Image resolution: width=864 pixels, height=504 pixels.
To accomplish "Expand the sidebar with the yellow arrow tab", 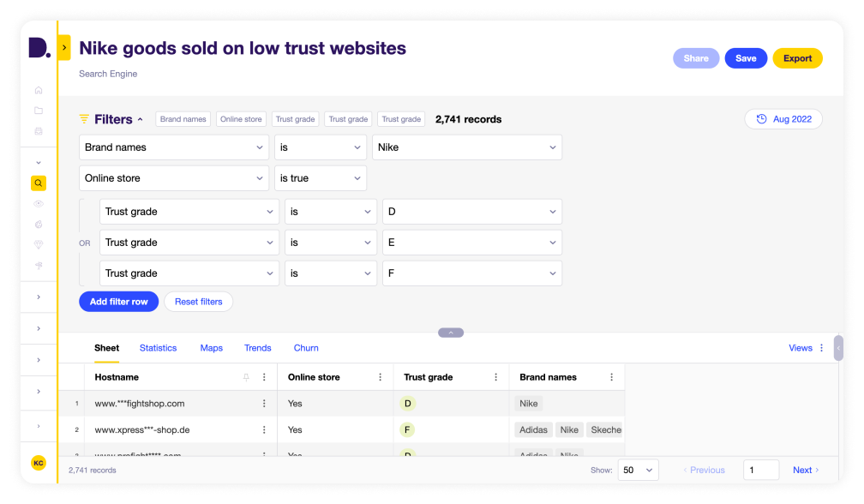I will click(64, 48).
